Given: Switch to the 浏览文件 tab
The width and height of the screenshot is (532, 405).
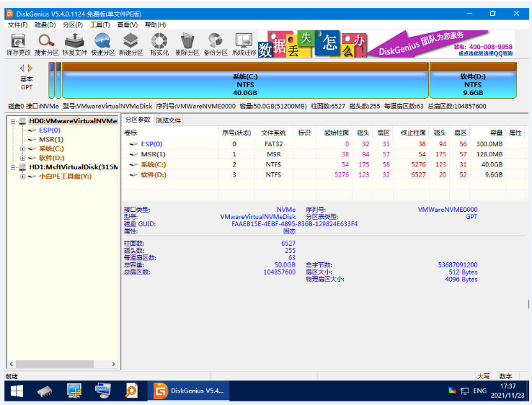Looking at the screenshot, I should pyautogui.click(x=169, y=120).
